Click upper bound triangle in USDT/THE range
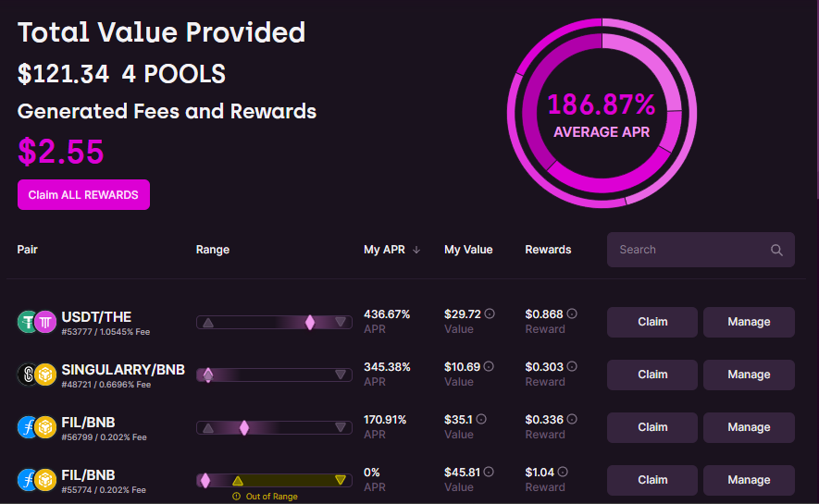 pyautogui.click(x=341, y=322)
